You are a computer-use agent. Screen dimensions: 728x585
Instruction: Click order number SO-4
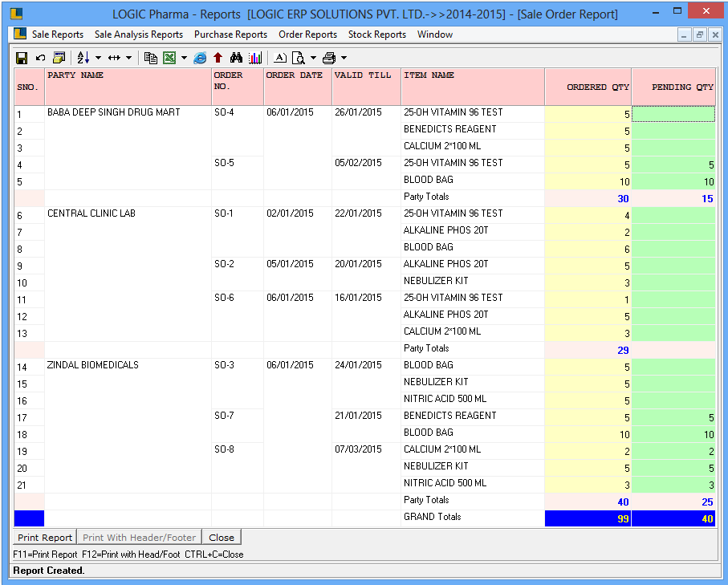pyautogui.click(x=224, y=112)
